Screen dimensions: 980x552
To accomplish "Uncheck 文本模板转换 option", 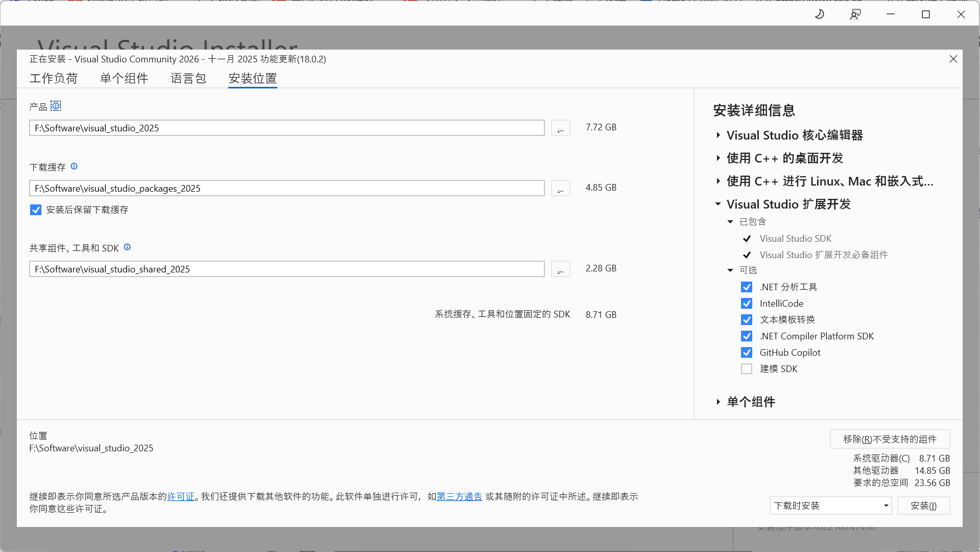I will (747, 320).
